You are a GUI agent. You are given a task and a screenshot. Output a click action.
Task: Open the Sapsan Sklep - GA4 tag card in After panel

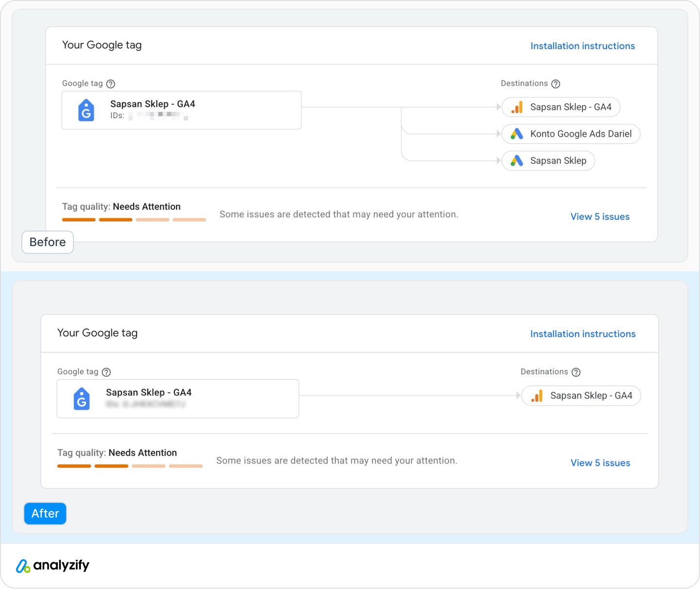pos(178,398)
